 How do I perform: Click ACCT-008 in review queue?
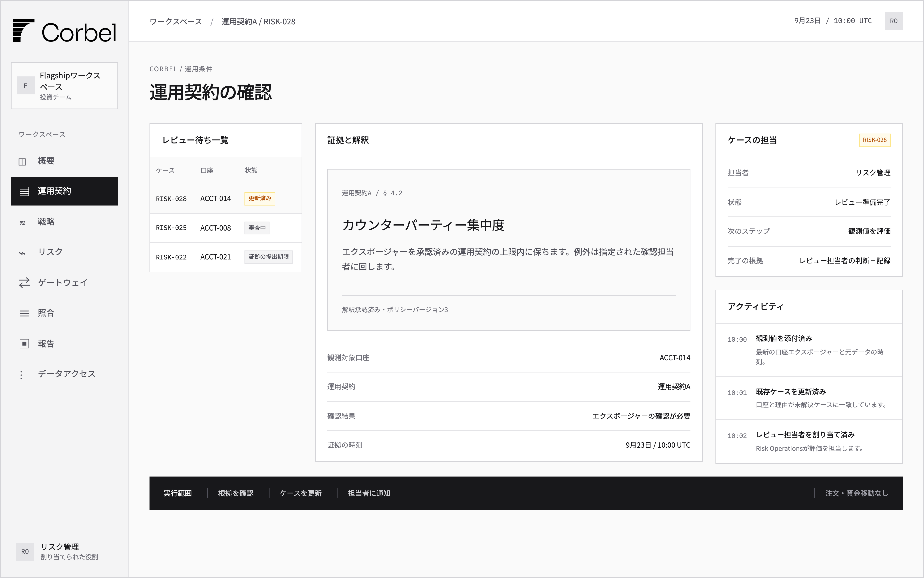point(215,228)
